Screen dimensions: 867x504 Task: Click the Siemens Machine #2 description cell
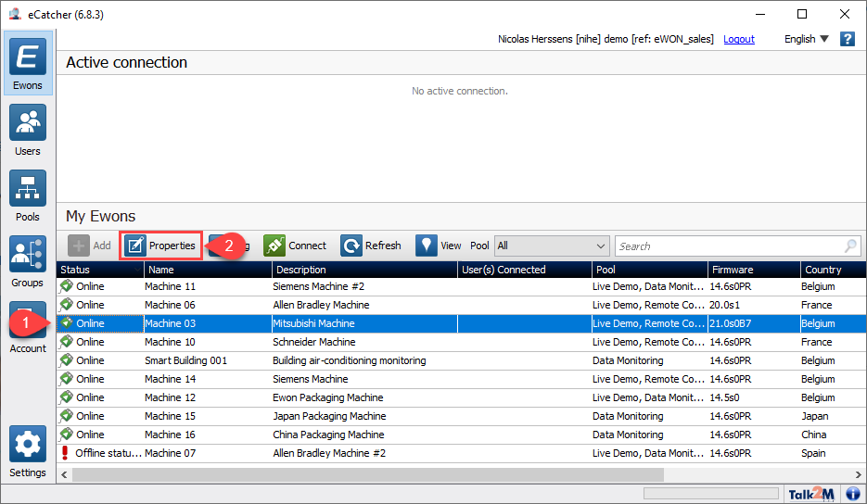(x=318, y=286)
